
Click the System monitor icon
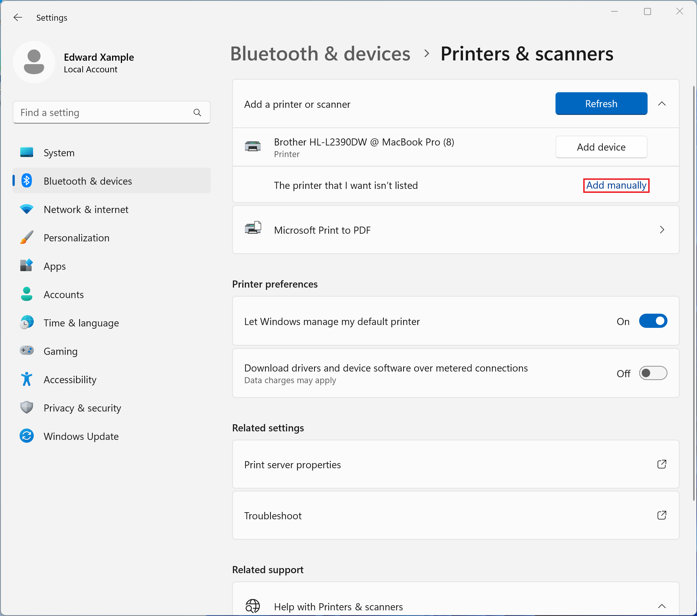click(27, 152)
